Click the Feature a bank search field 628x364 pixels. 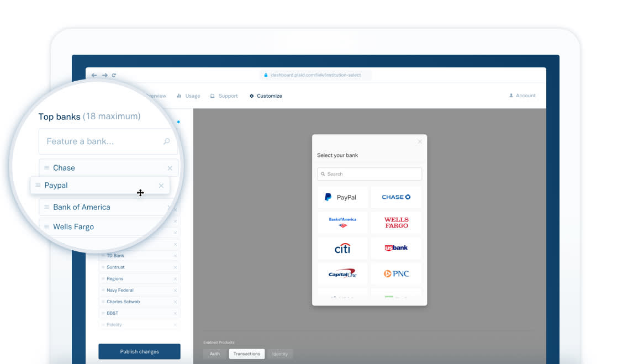tap(108, 141)
